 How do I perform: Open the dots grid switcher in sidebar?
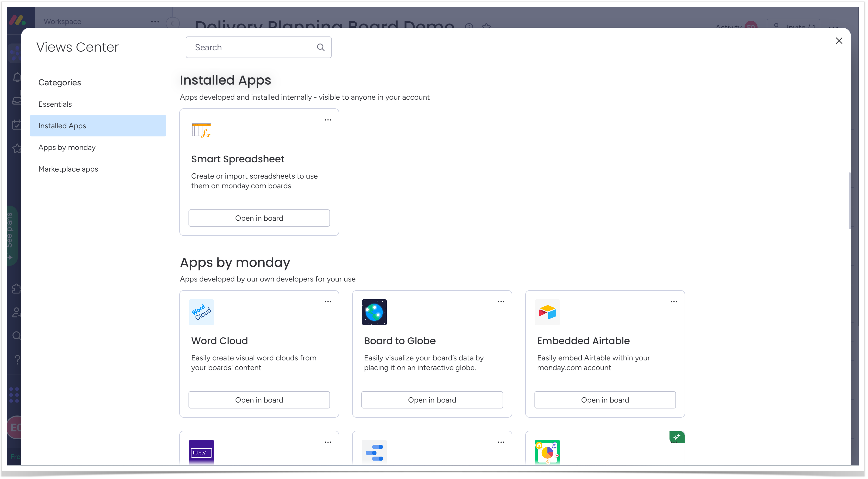[14, 395]
